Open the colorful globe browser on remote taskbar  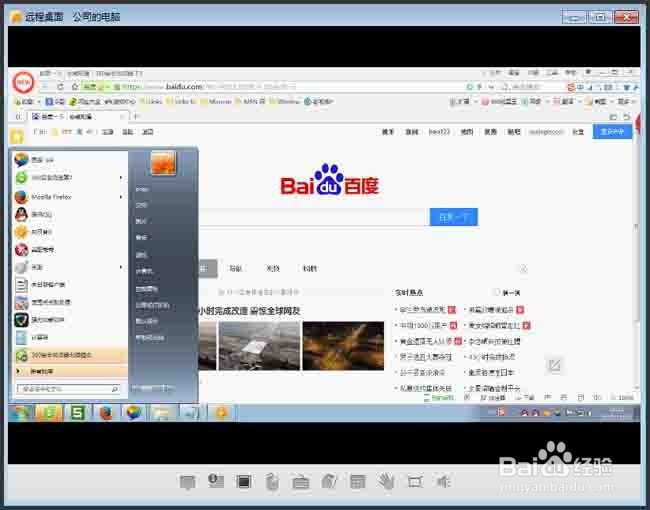click(x=134, y=413)
